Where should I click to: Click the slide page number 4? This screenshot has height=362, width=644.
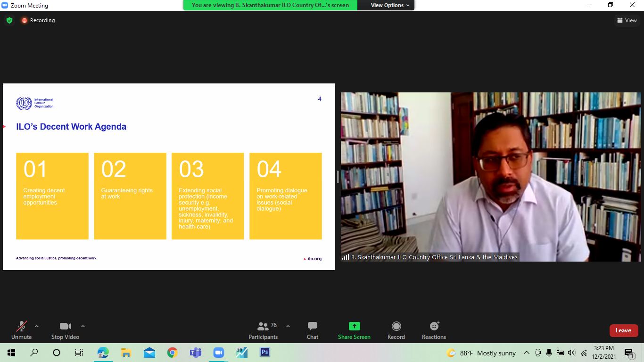[x=320, y=99]
